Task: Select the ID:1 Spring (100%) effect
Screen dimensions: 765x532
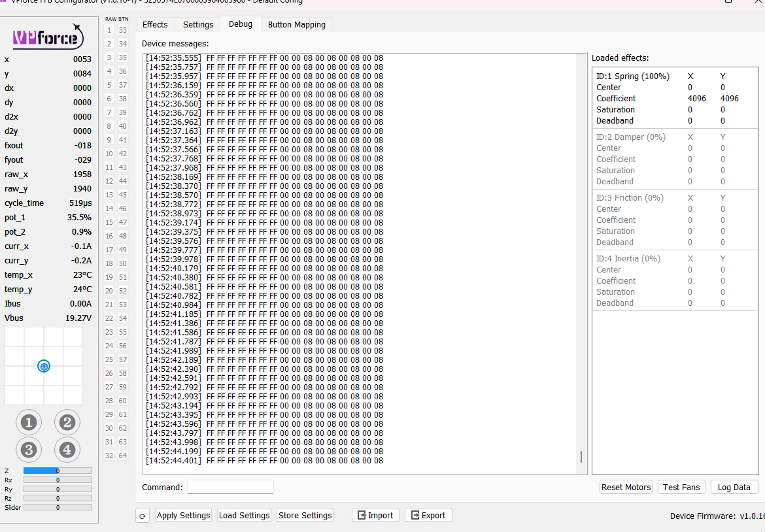Action: tap(633, 76)
